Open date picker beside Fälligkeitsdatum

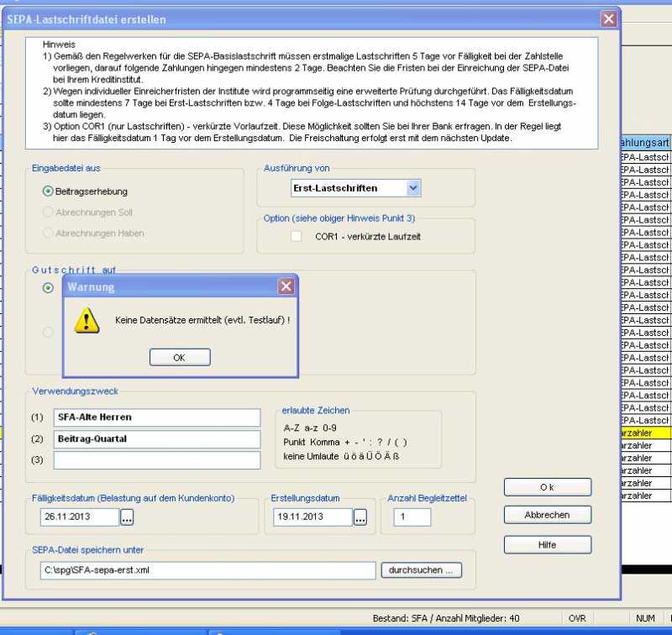127,517
